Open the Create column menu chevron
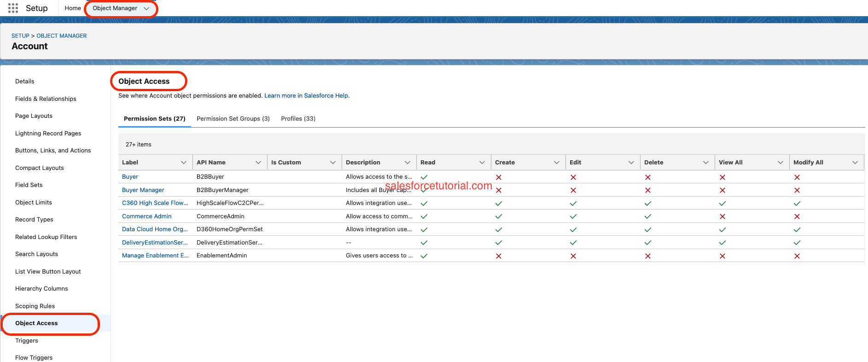Image resolution: width=868 pixels, height=362 pixels. (557, 163)
